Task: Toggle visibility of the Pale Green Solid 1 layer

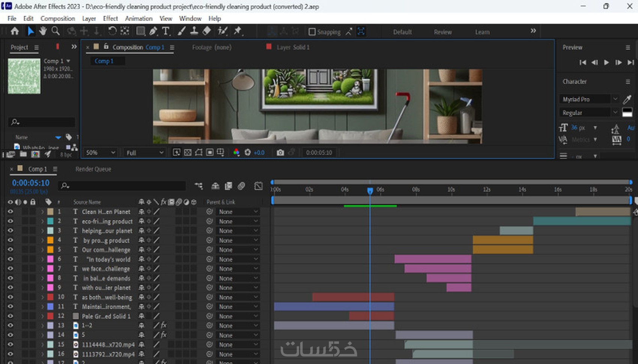Action: click(10, 316)
